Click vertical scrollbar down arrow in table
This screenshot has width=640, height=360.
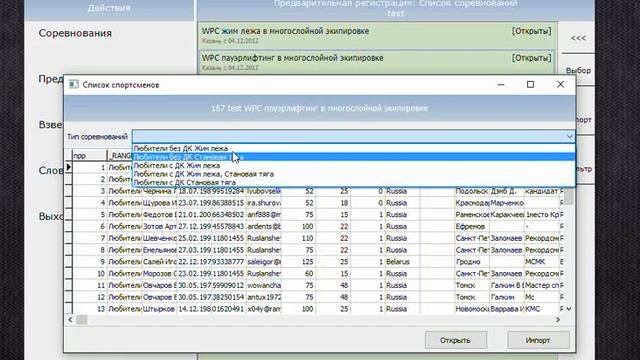click(x=569, y=309)
